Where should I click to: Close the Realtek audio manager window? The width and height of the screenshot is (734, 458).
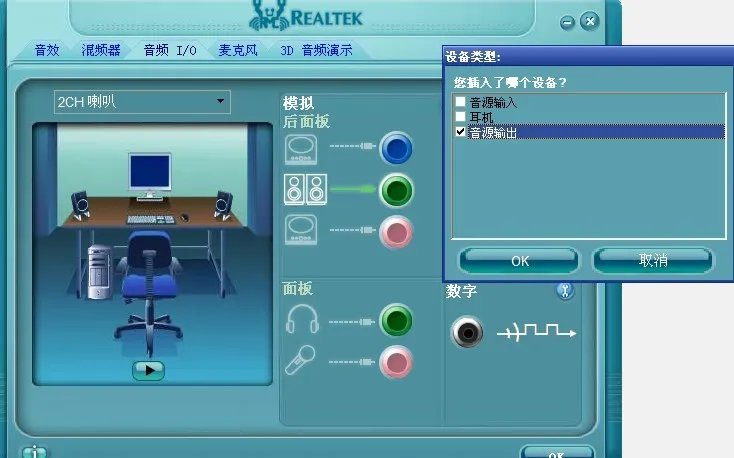pos(590,21)
